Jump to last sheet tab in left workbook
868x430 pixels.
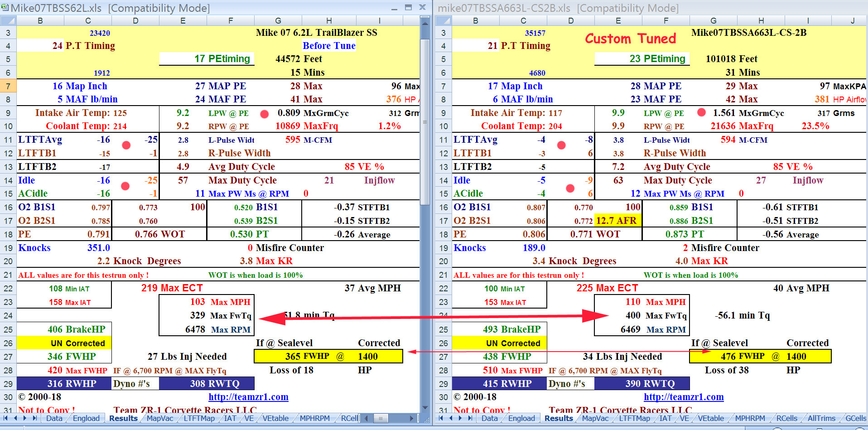pyautogui.click(x=35, y=418)
